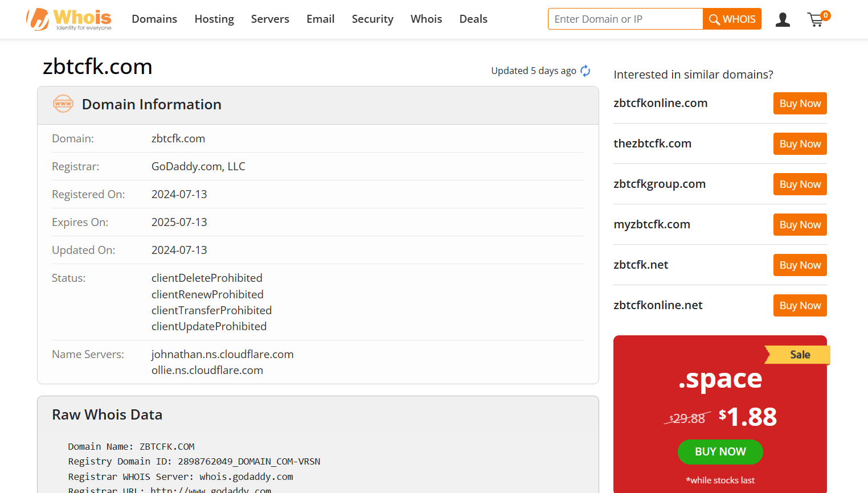Click the Domain Name: ZBTCFK.COM raw line
The height and width of the screenshot is (493, 868).
click(x=131, y=446)
